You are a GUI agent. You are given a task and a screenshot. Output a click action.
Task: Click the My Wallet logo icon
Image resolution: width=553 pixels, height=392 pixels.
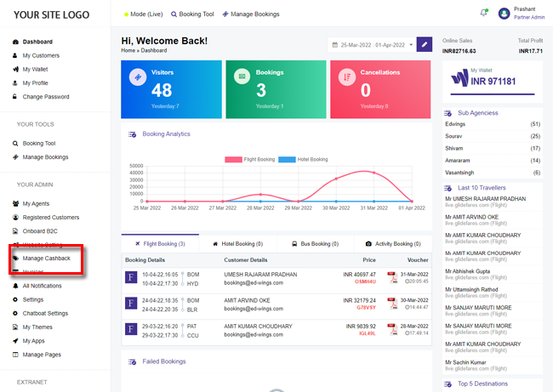point(459,80)
